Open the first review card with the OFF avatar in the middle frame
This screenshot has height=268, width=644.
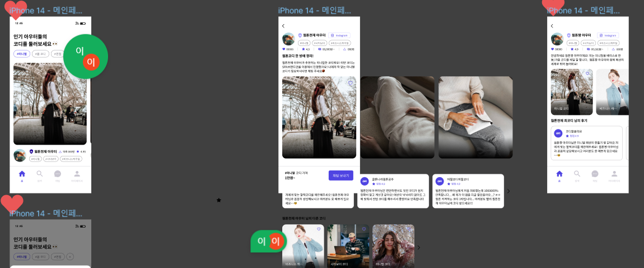(394, 191)
